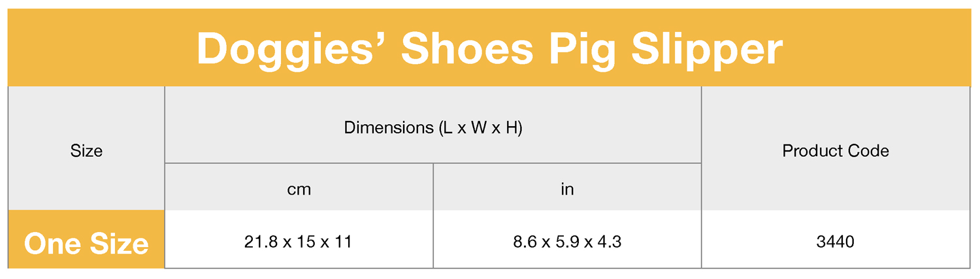Select the product code value 3440
The image size is (980, 279).
(x=836, y=242)
